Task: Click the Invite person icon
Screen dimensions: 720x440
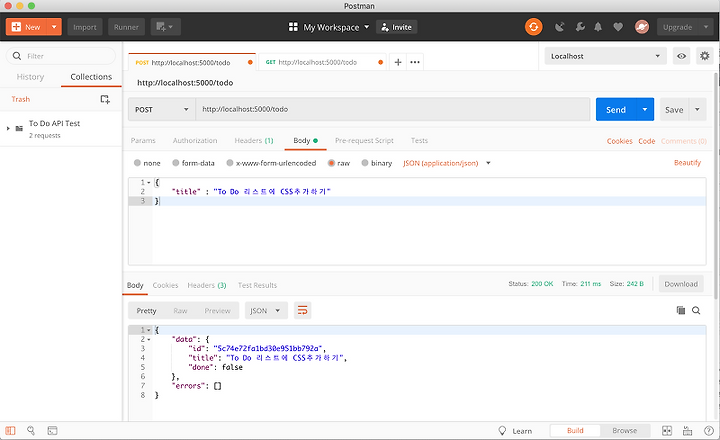Action: pyautogui.click(x=385, y=27)
